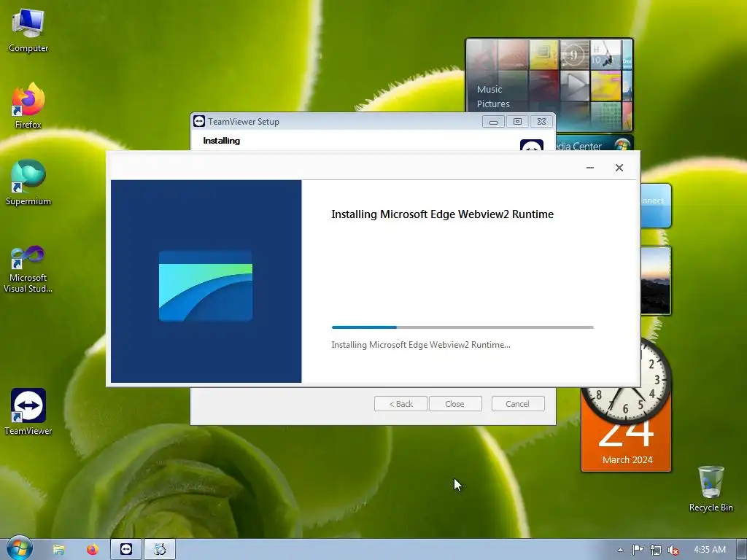Viewport: 747px width, 560px height.
Task: Minimize the Webview2 installer window
Action: tap(589, 168)
